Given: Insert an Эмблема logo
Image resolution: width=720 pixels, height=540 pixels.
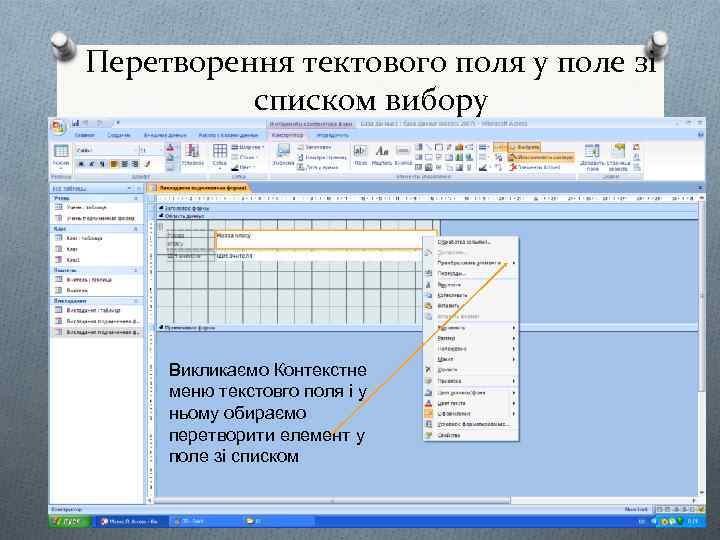Looking at the screenshot, I should [283, 155].
